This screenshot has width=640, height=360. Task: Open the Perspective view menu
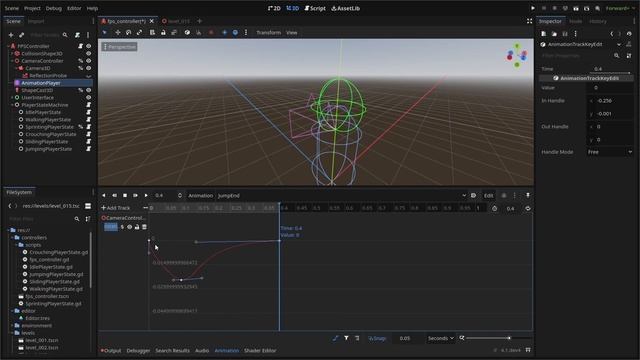[120, 47]
